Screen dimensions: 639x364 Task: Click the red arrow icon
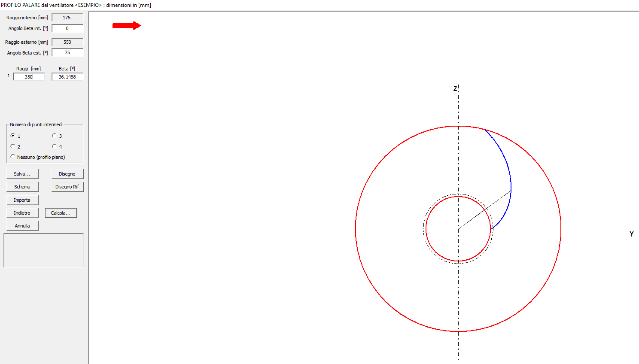(x=126, y=26)
